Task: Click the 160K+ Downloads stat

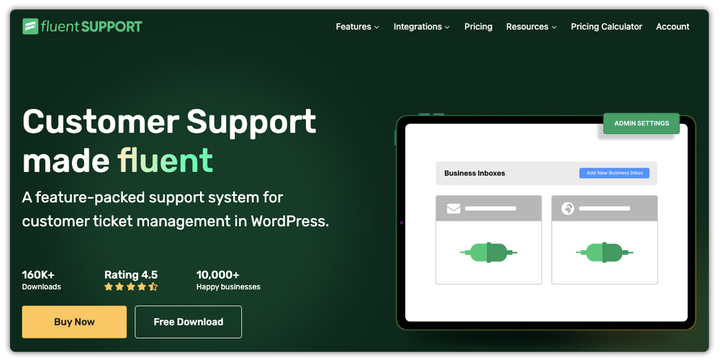Action: click(41, 280)
